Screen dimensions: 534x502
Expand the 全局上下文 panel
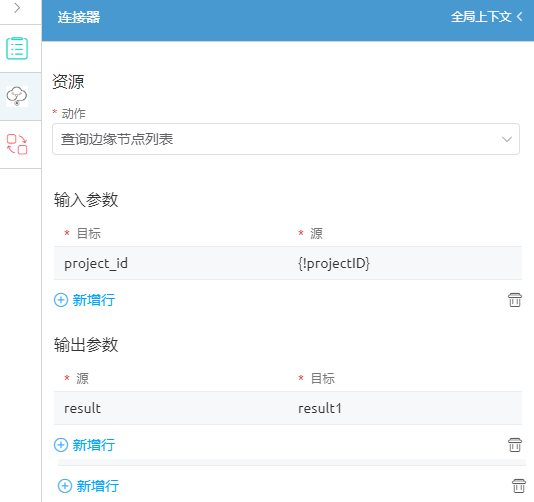click(x=487, y=17)
